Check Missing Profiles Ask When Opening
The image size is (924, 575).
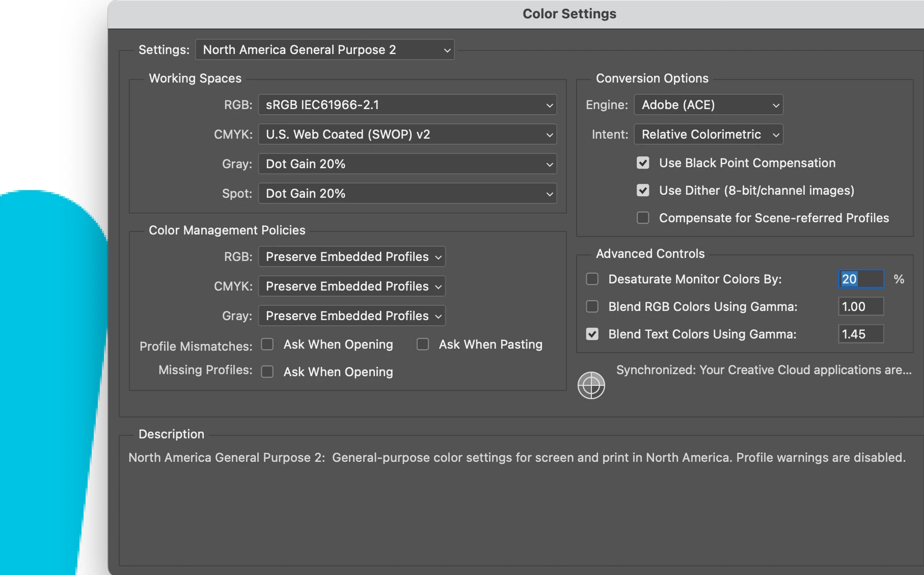point(267,372)
